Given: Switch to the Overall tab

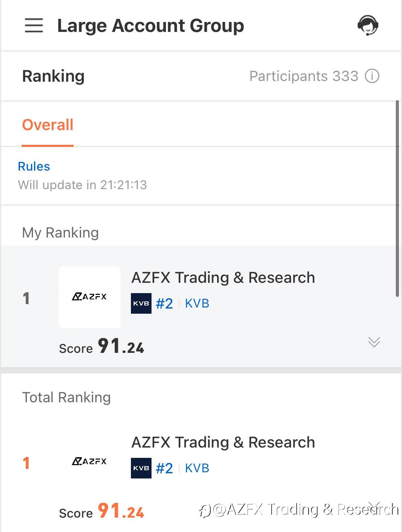Looking at the screenshot, I should click(x=48, y=125).
